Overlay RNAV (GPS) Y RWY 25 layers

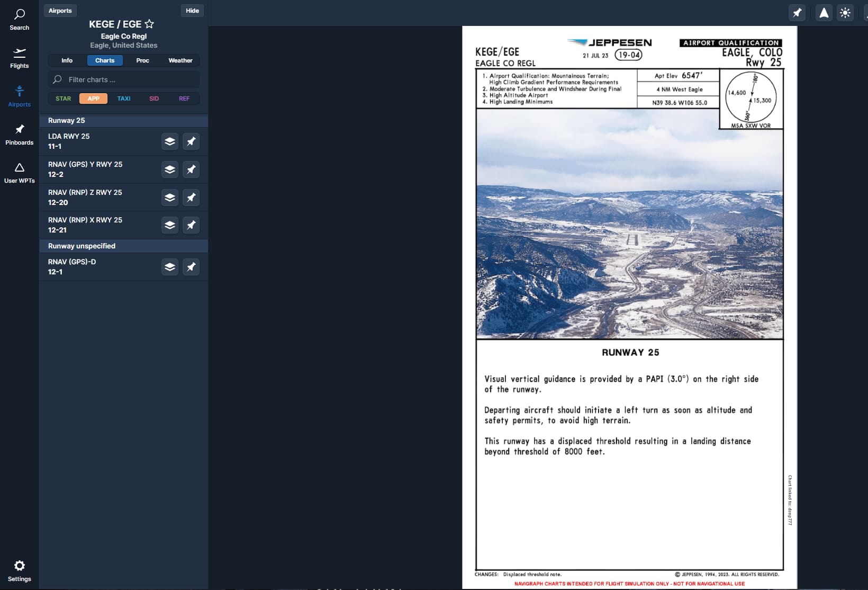point(170,169)
